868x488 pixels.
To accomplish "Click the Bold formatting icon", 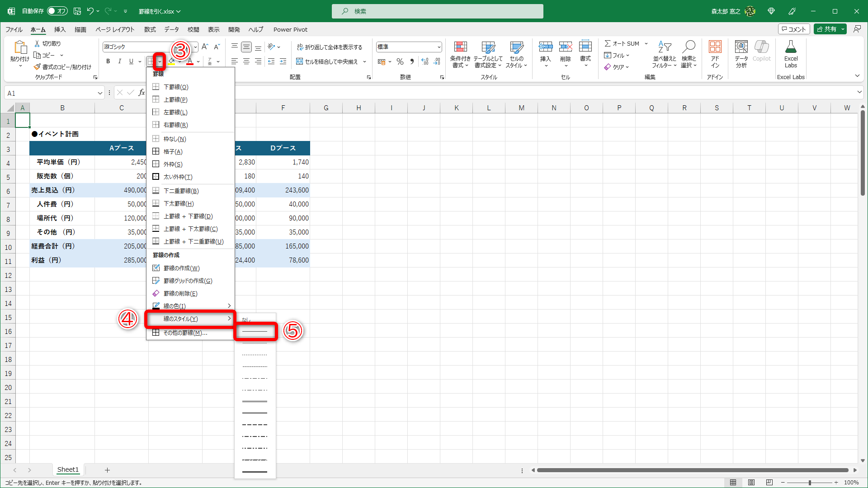I will (108, 61).
